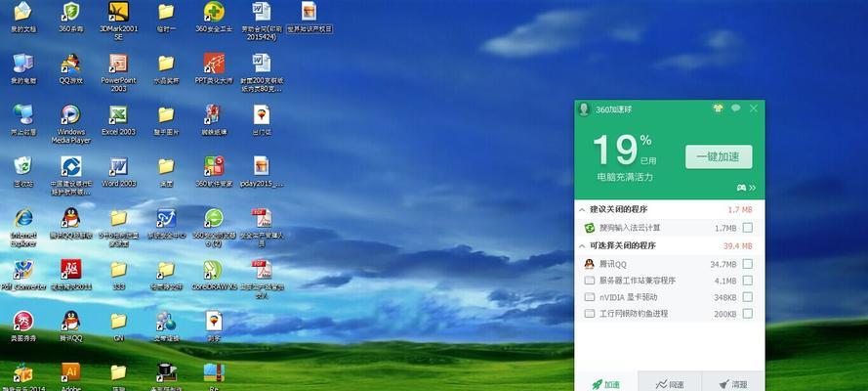Open the skin shirt icon in 360加速球
This screenshot has width=868, height=391.
[x=718, y=109]
